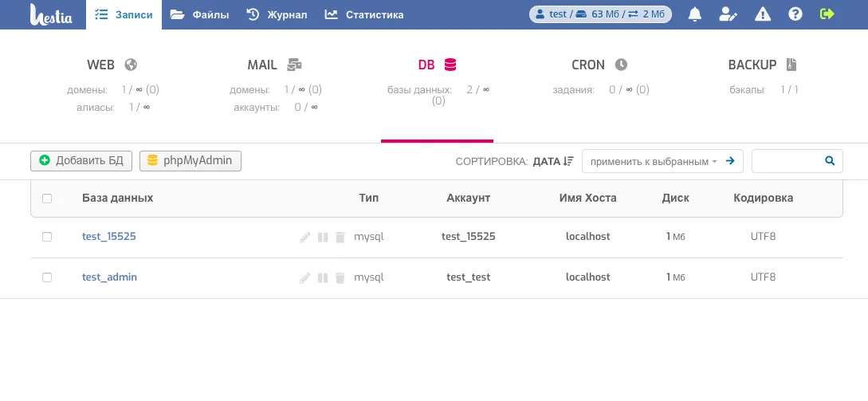Edit test_15525 database with pencil icon

coord(304,237)
